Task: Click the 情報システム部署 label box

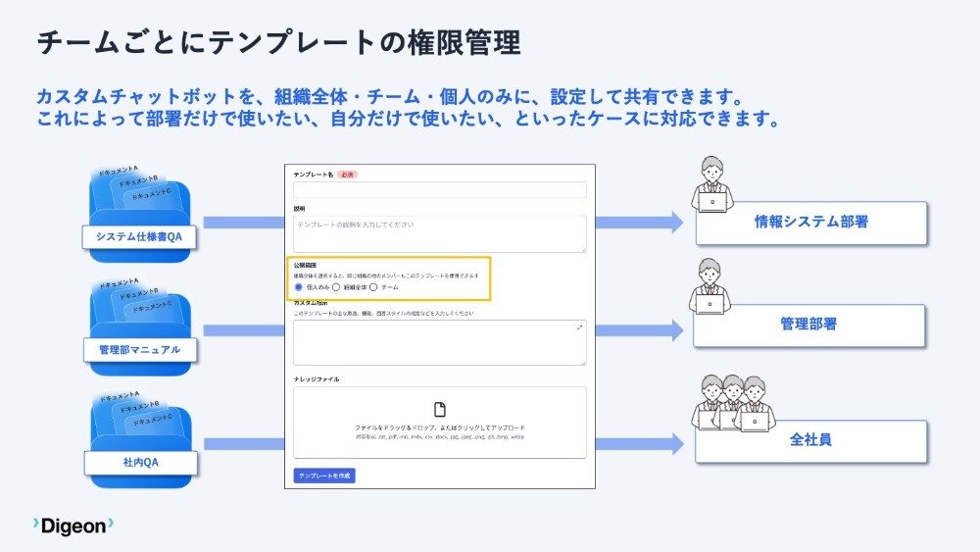Action: tap(810, 223)
